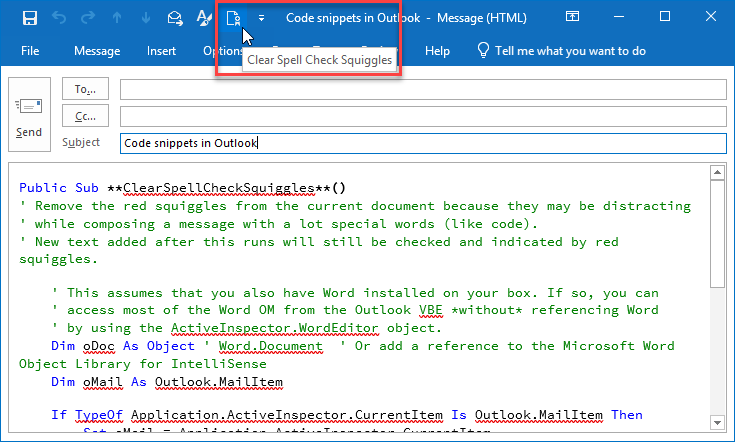Go to Next Item down arrow
735x442 pixels.
pos(146,18)
